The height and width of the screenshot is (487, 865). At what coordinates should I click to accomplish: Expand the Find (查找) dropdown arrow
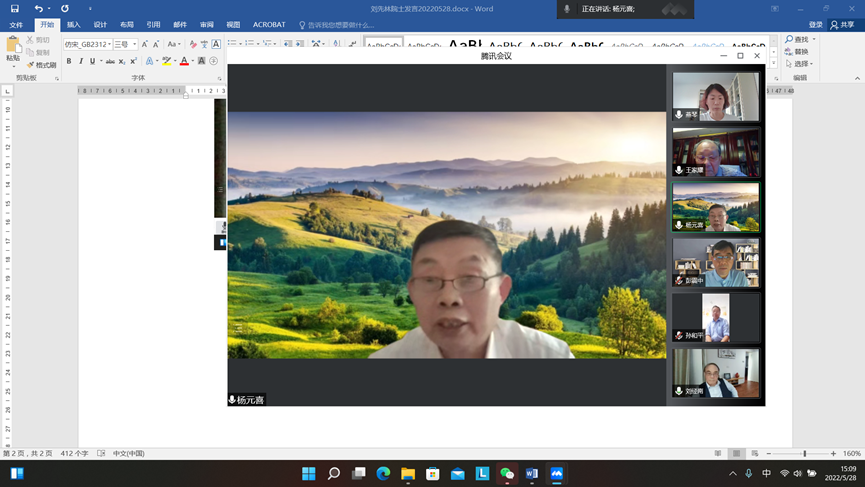816,40
